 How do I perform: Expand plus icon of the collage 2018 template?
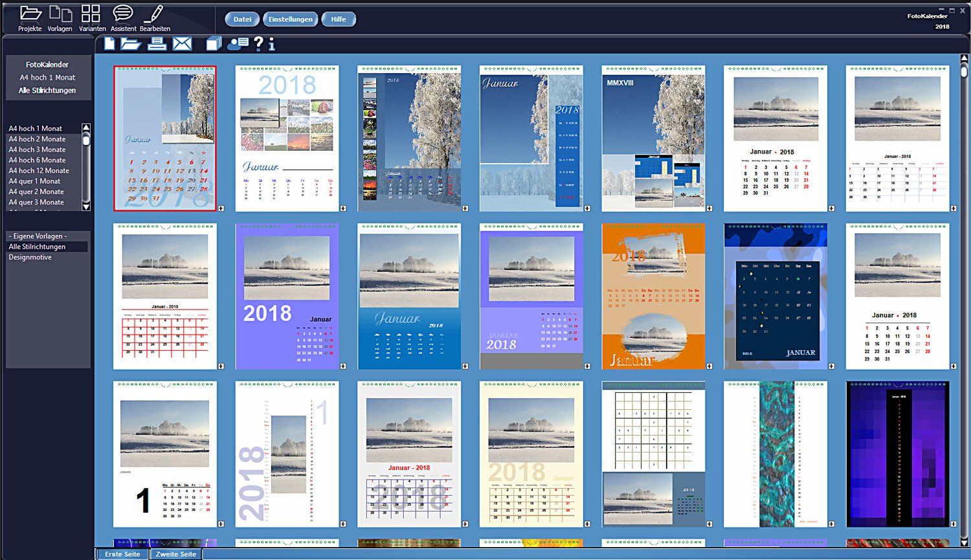(343, 208)
